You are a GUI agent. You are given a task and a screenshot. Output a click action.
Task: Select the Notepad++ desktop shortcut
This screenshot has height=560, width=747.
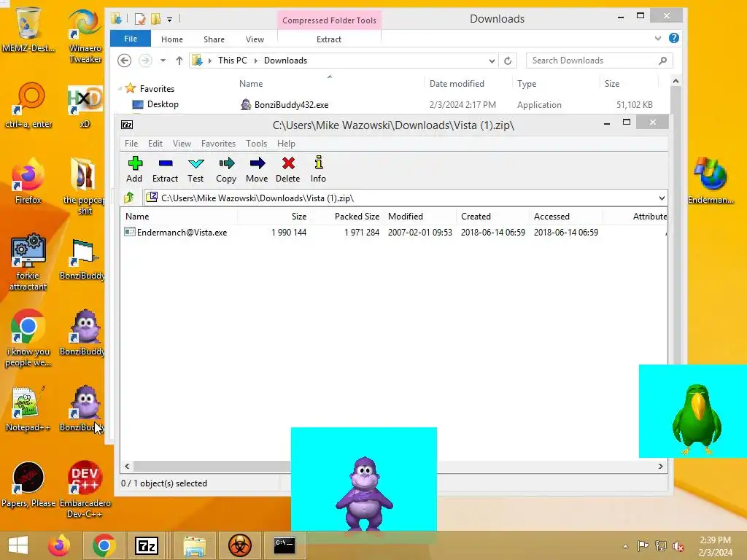coord(28,409)
